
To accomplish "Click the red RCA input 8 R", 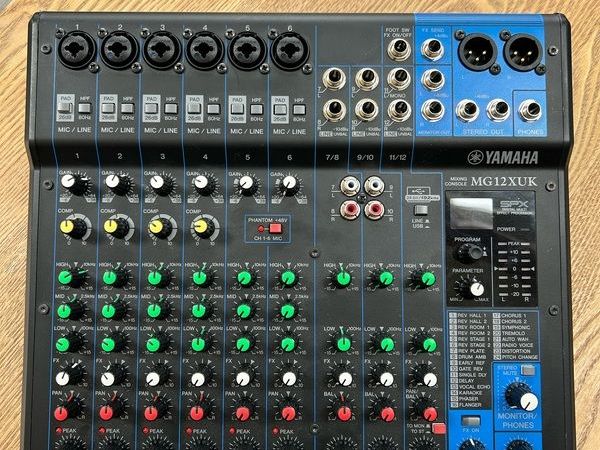I will [350, 210].
